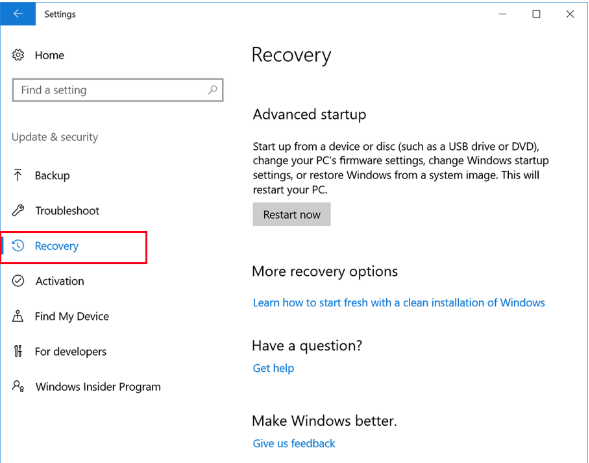Focus the Find a setting search box
The width and height of the screenshot is (589, 463).
118,90
